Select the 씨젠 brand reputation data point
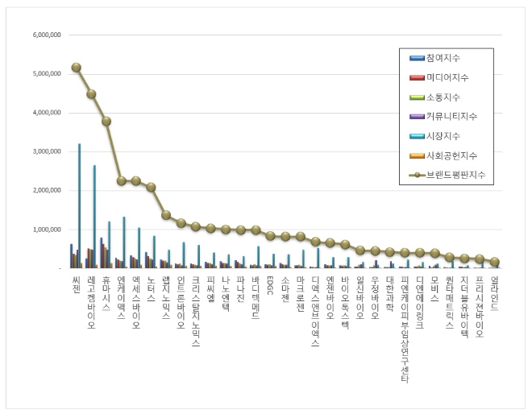 tap(76, 68)
